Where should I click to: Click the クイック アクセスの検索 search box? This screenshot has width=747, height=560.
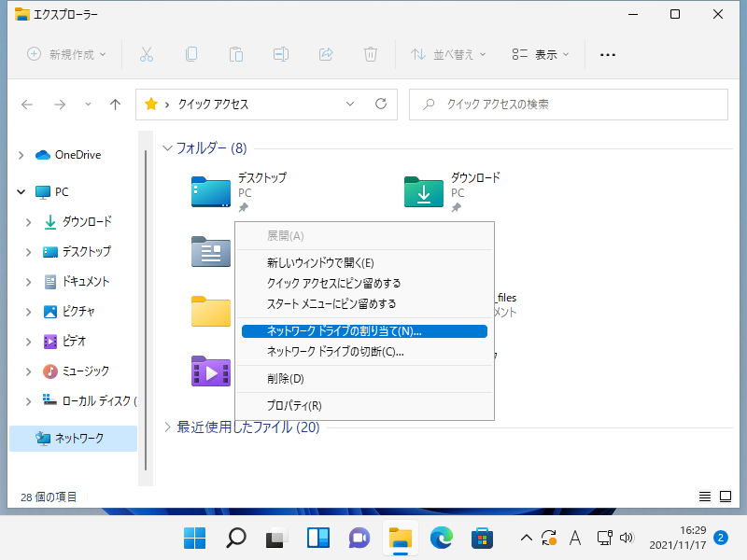coord(570,105)
